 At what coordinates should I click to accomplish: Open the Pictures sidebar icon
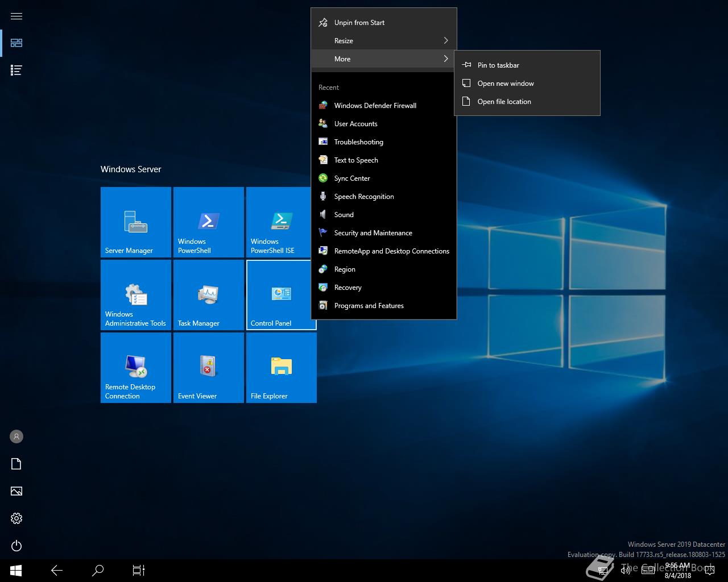[x=16, y=491]
